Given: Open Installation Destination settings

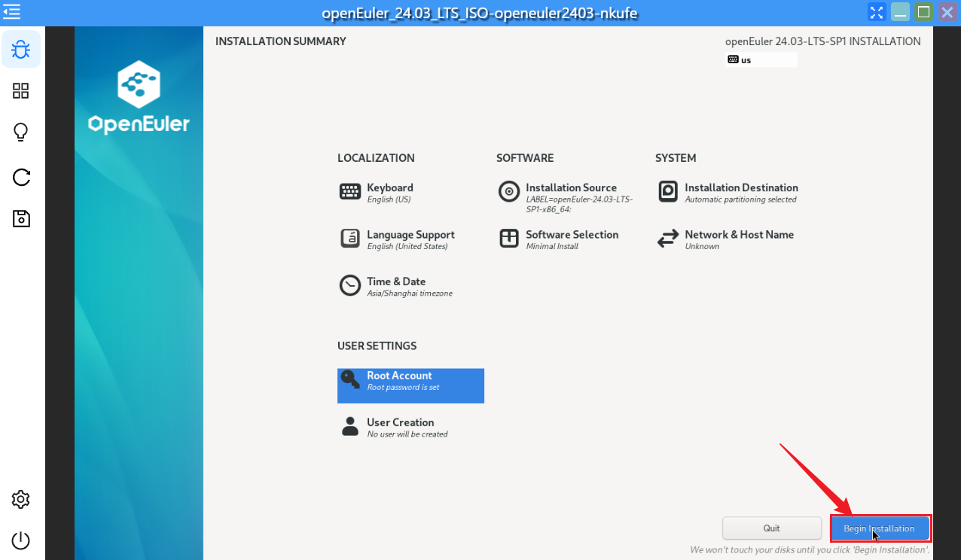Looking at the screenshot, I should 728,193.
